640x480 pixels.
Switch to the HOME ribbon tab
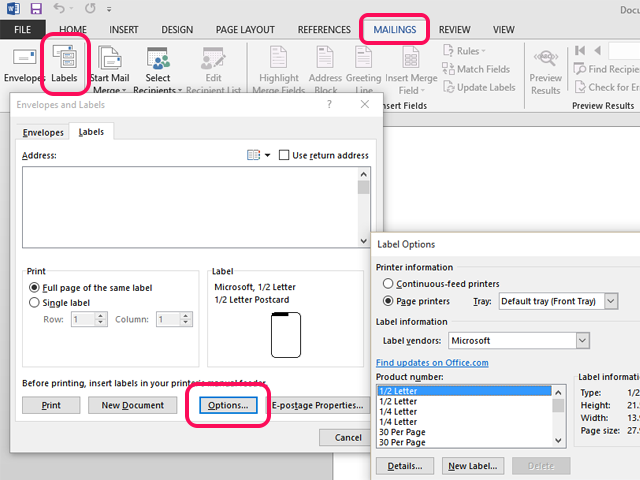click(73, 30)
